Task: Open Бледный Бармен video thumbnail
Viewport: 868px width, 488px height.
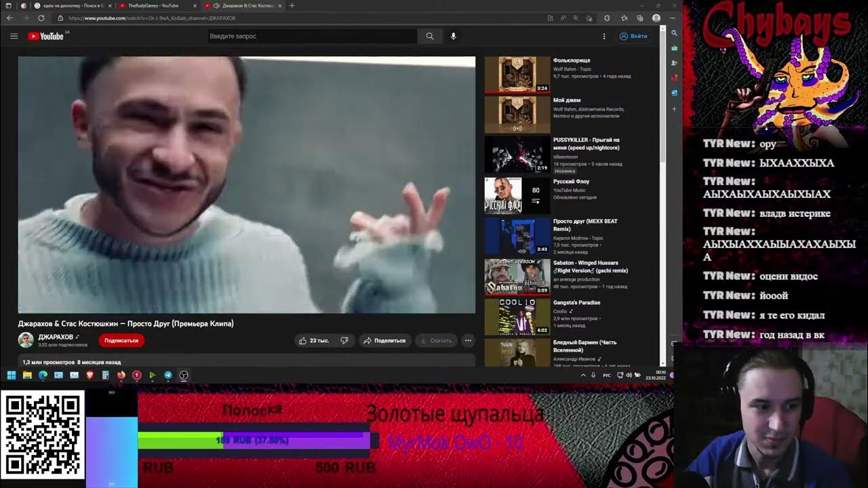Action: click(x=517, y=352)
